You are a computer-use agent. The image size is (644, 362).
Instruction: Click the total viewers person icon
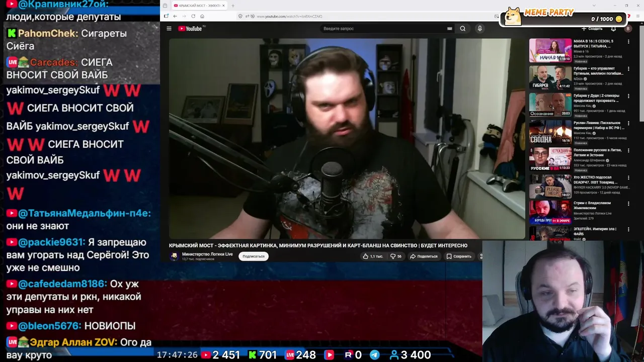pyautogui.click(x=394, y=355)
